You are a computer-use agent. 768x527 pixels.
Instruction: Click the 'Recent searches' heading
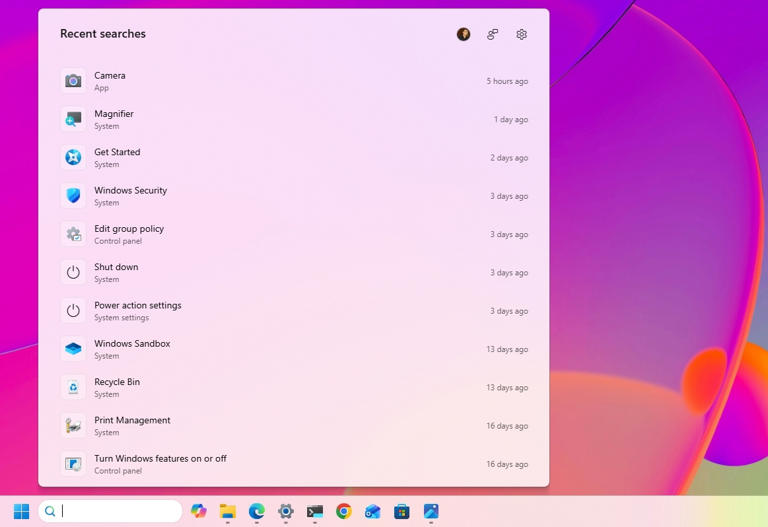click(x=103, y=34)
